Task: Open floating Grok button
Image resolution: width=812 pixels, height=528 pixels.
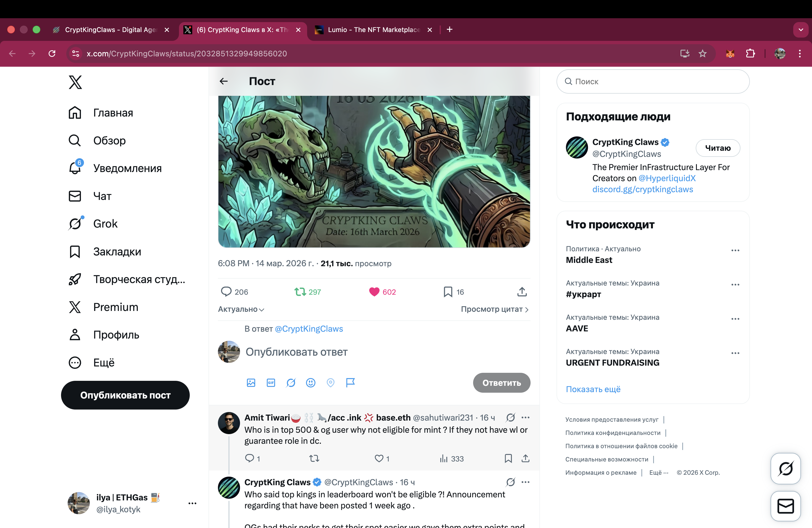Action: (x=785, y=468)
